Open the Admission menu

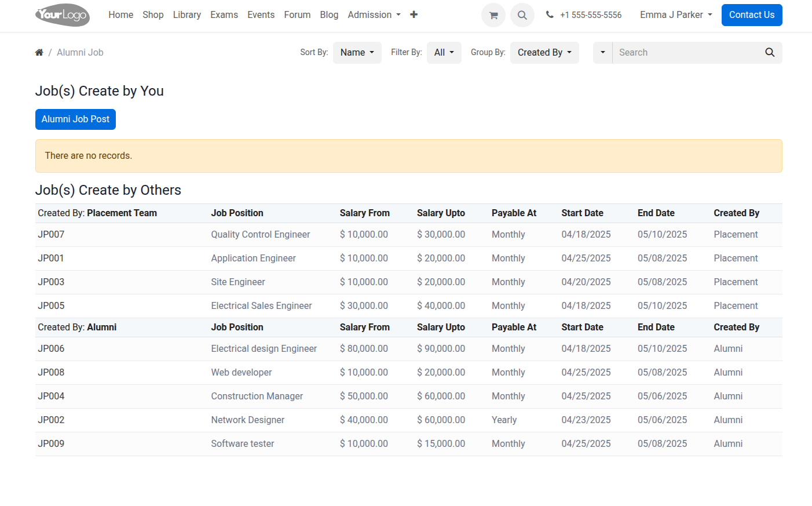pyautogui.click(x=374, y=15)
